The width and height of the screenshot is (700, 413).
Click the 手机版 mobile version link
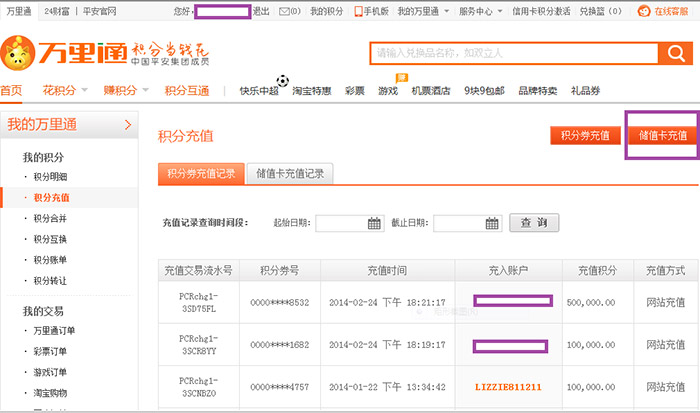click(371, 12)
